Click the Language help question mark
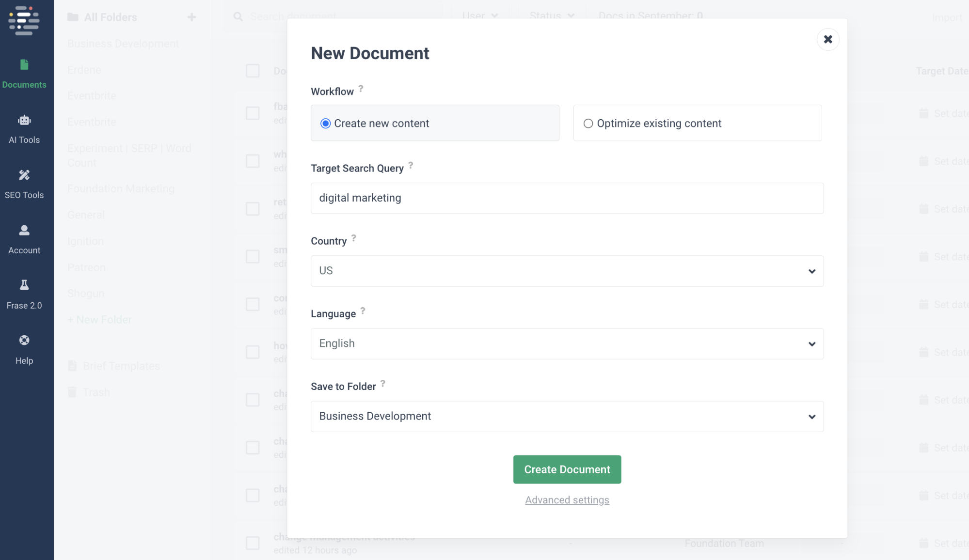Screen dimensions: 969x560 tap(363, 311)
